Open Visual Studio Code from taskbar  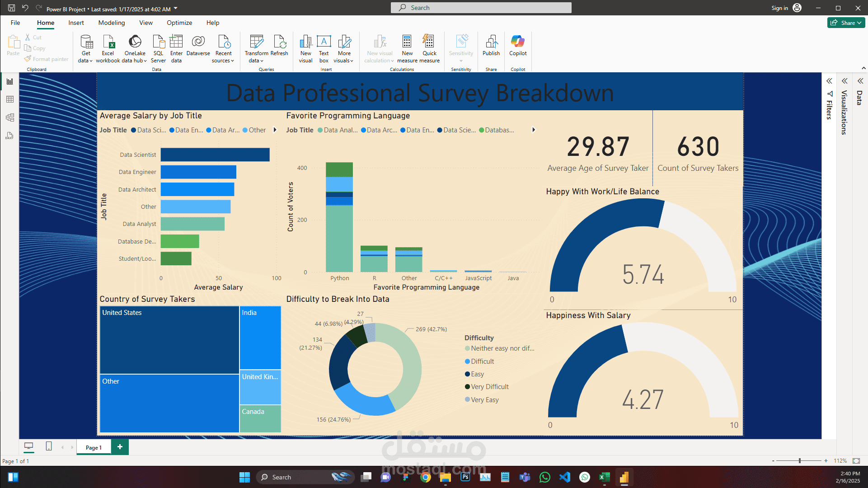565,477
